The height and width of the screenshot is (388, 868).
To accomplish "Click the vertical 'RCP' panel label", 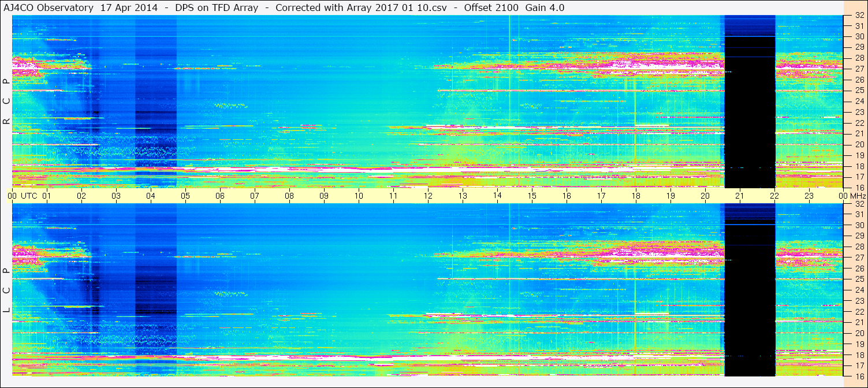I will coord(6,102).
